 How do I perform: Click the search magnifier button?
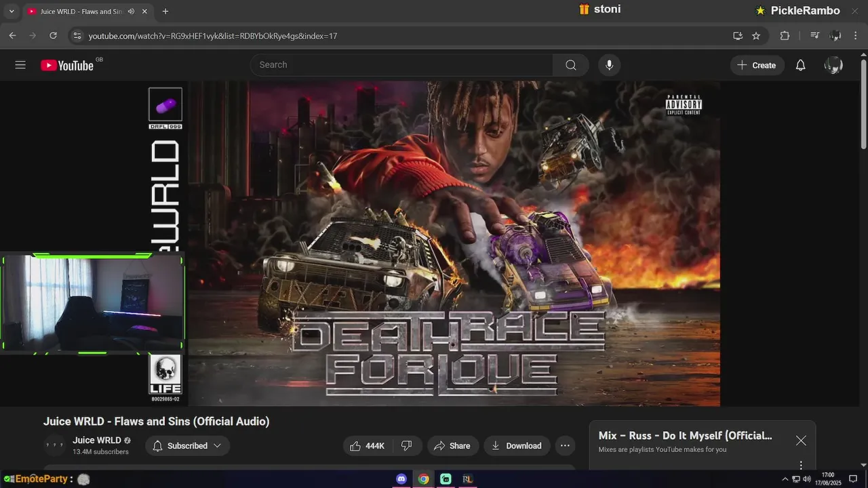[571, 65]
